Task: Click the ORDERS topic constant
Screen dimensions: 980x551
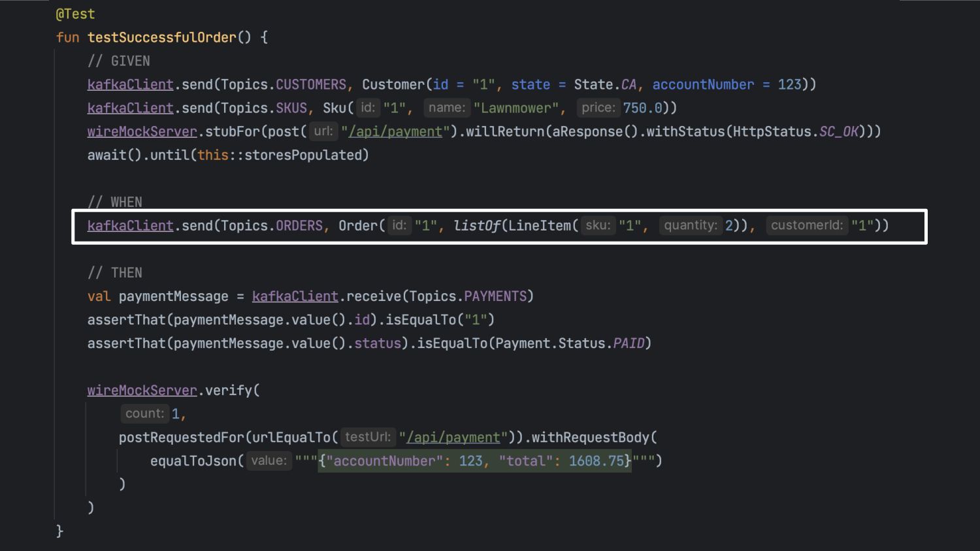Action: tap(299, 225)
